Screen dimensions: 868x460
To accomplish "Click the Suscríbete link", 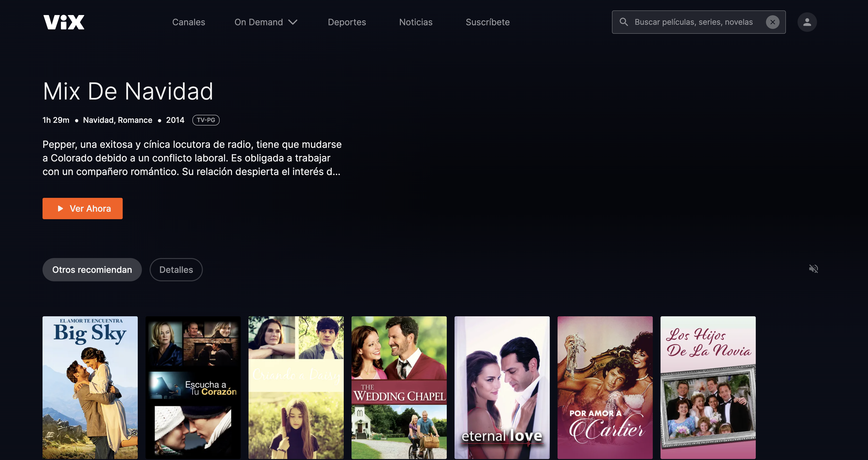I will 487,22.
